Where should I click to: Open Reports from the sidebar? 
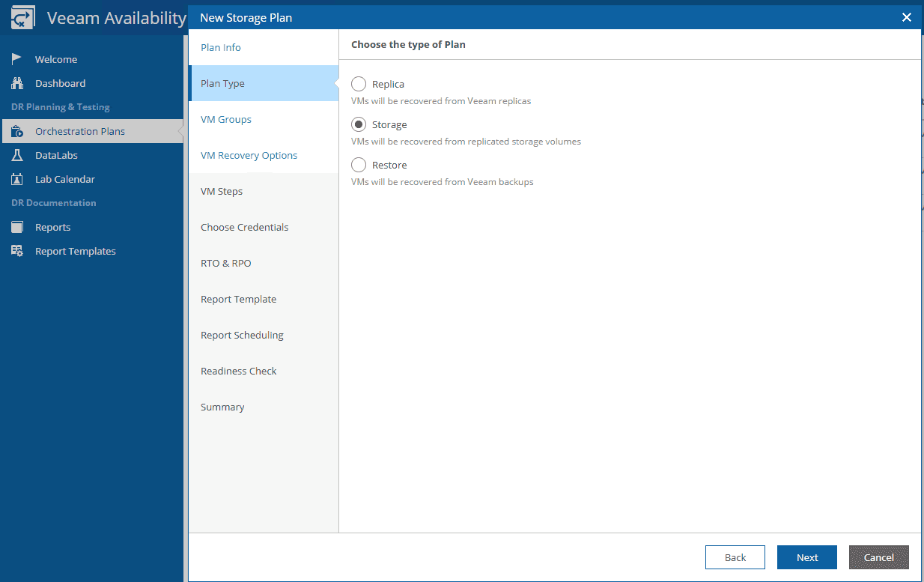(x=91, y=227)
